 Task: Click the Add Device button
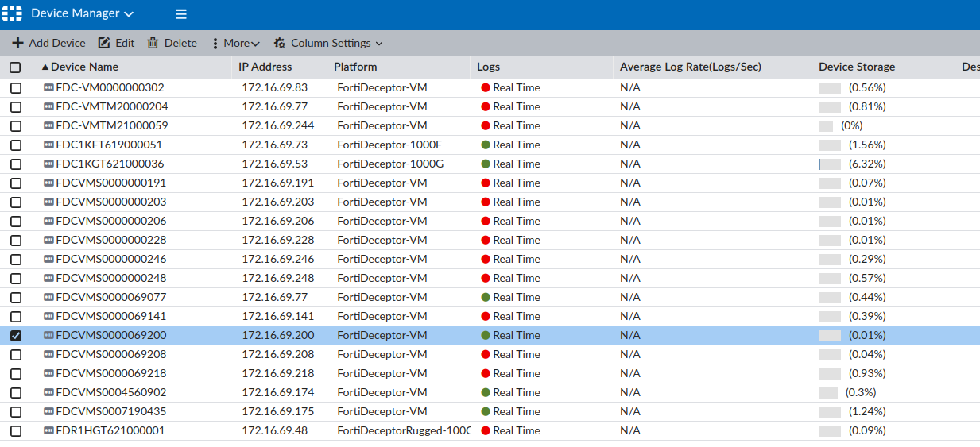pos(48,43)
